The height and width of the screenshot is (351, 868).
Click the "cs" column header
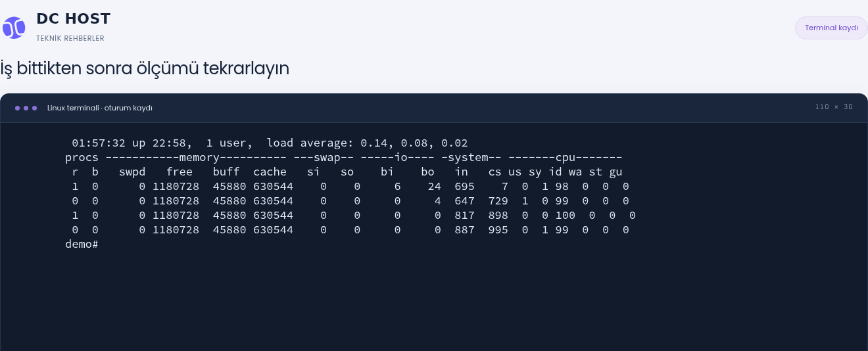(x=494, y=172)
